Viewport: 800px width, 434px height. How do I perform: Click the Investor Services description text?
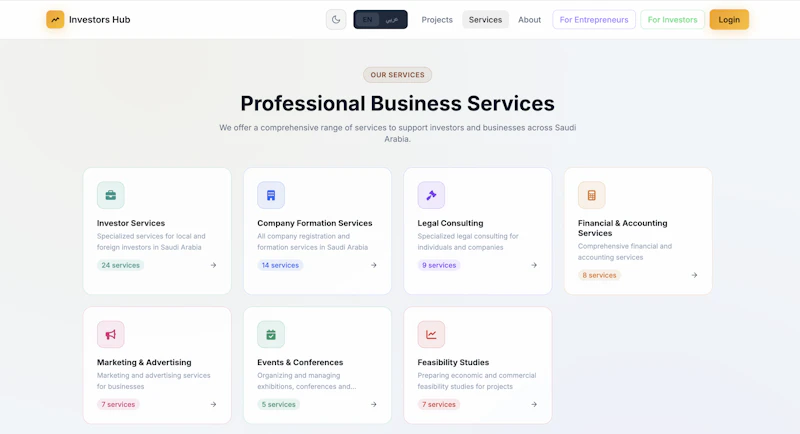[151, 242]
